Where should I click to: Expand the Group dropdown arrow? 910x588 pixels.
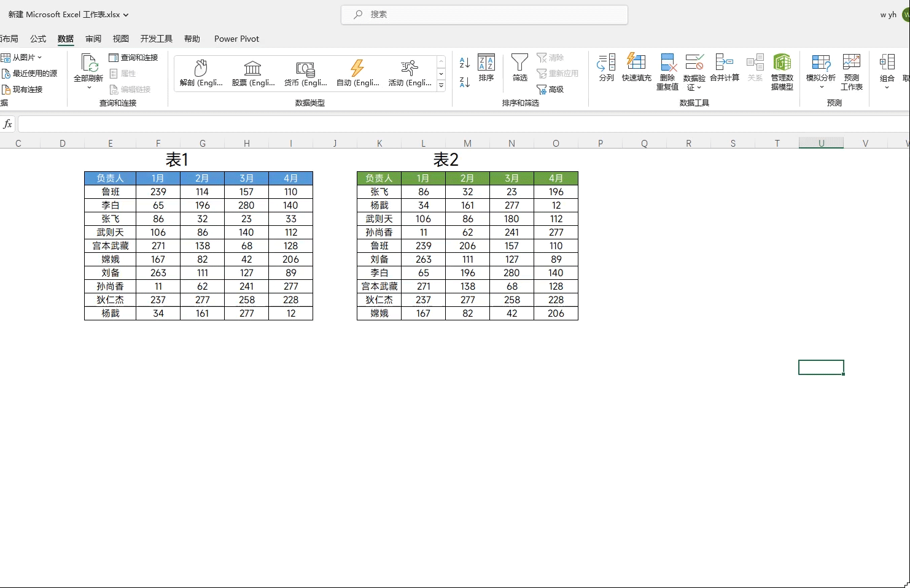(887, 88)
